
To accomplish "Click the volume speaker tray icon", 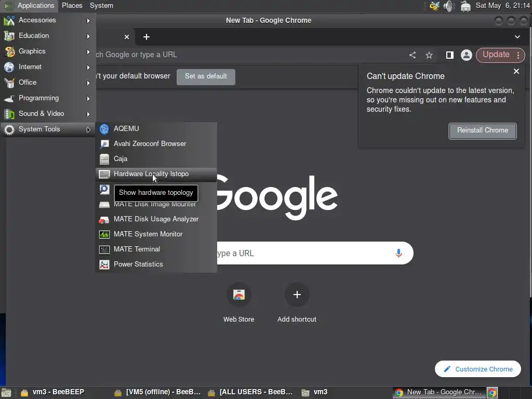I will [x=448, y=6].
